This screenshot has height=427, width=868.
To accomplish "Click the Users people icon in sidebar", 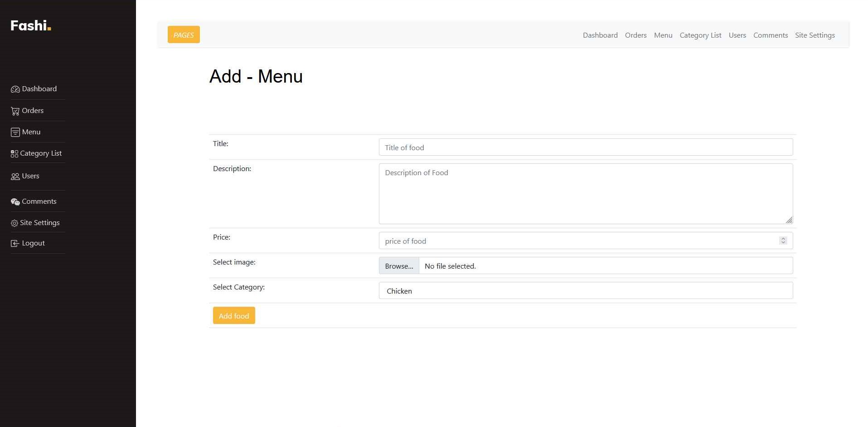I will [x=15, y=177].
